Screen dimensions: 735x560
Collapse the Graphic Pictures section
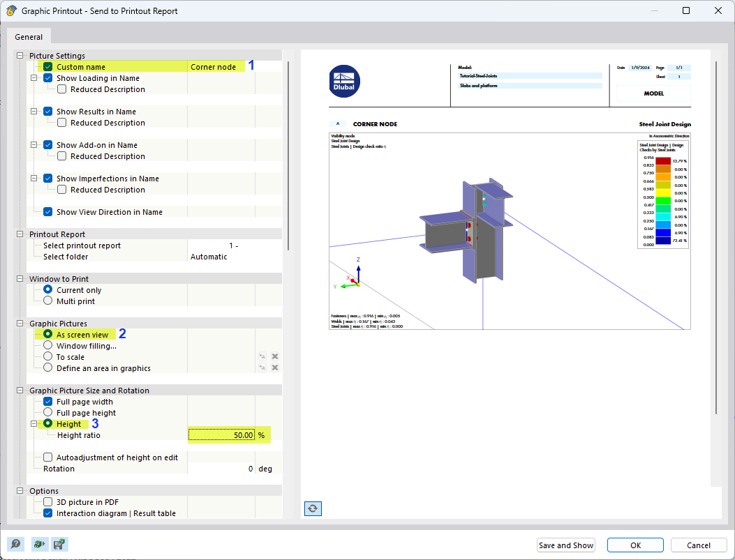click(20, 324)
